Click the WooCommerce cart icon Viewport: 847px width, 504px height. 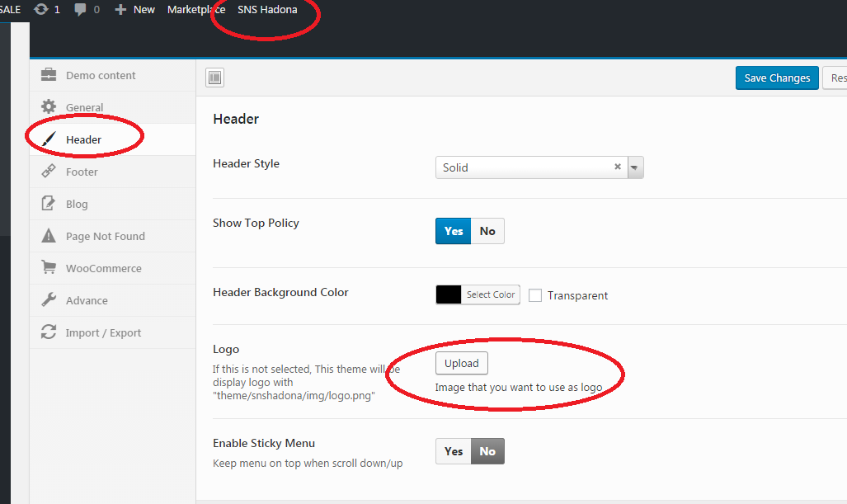(x=49, y=268)
